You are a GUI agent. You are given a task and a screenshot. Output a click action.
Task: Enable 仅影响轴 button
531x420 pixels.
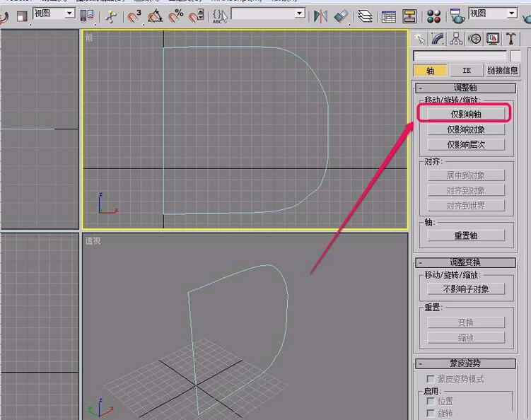tap(466, 114)
